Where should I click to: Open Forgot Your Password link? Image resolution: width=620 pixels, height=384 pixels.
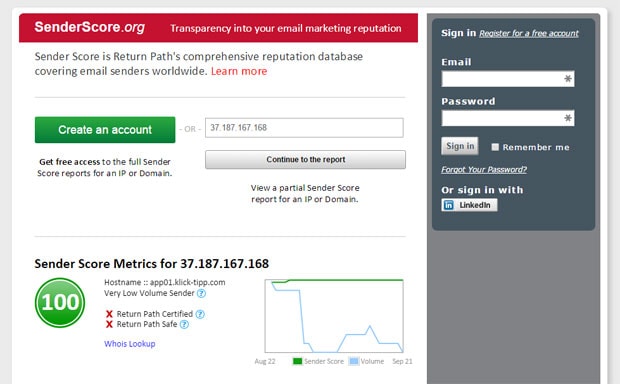point(484,170)
